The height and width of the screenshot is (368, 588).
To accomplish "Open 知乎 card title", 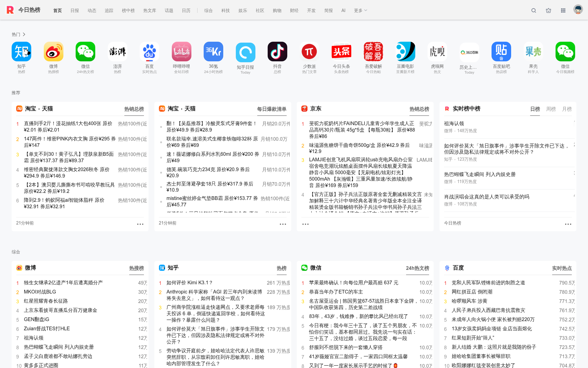I will click(173, 268).
